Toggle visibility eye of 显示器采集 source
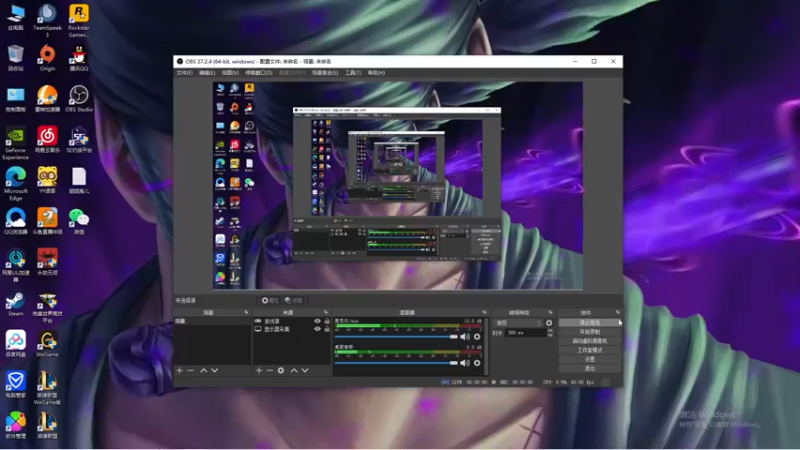 point(317,329)
